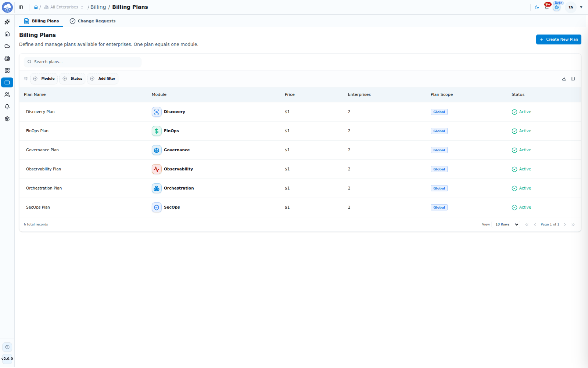Toggle the sidebar collapse icon

21,7
